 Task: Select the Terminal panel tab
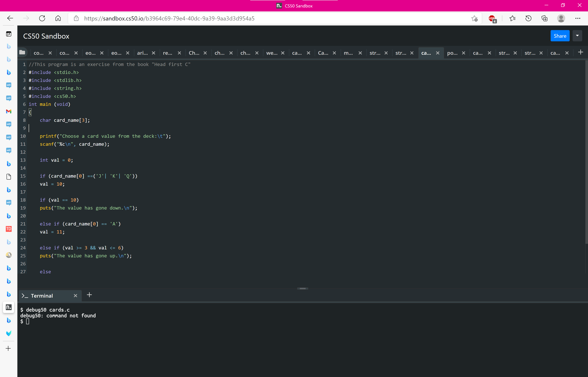point(50,296)
